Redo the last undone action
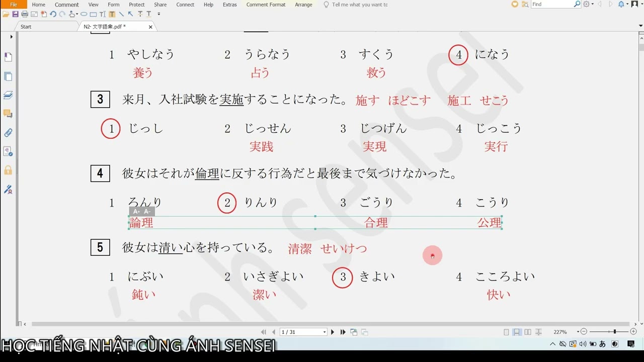 pos(62,14)
